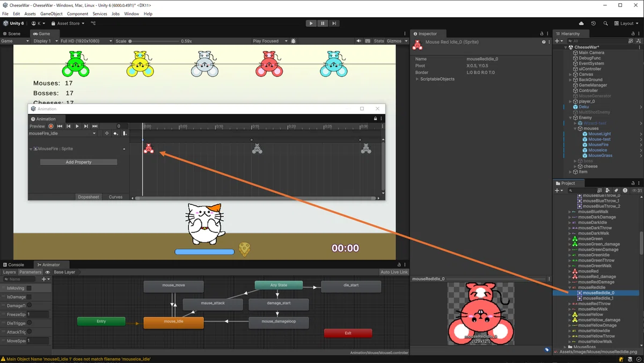Open the undo history icon

(x=594, y=24)
